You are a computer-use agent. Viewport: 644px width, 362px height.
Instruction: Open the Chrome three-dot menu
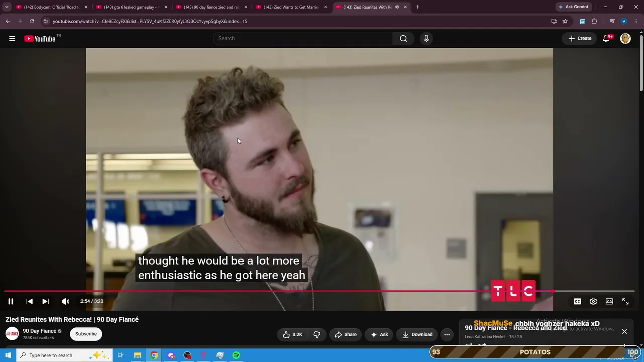point(636,21)
